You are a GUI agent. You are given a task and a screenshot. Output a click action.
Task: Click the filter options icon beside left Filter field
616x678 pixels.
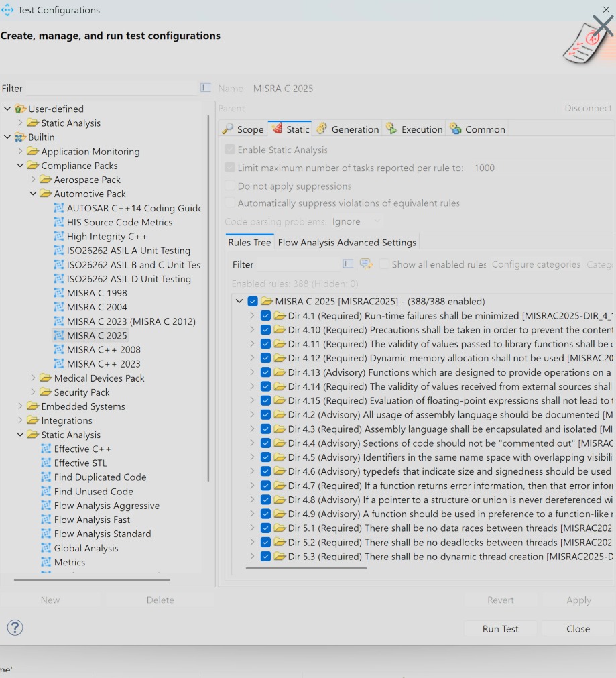pyautogui.click(x=205, y=88)
